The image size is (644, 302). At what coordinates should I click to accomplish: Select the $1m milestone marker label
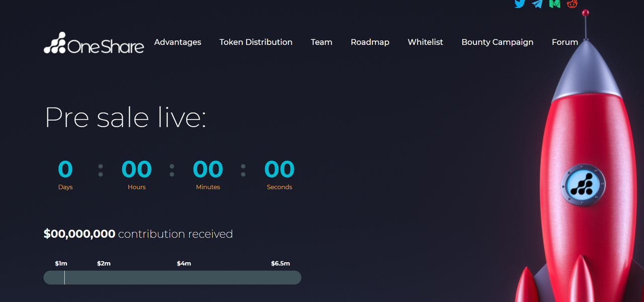click(61, 263)
